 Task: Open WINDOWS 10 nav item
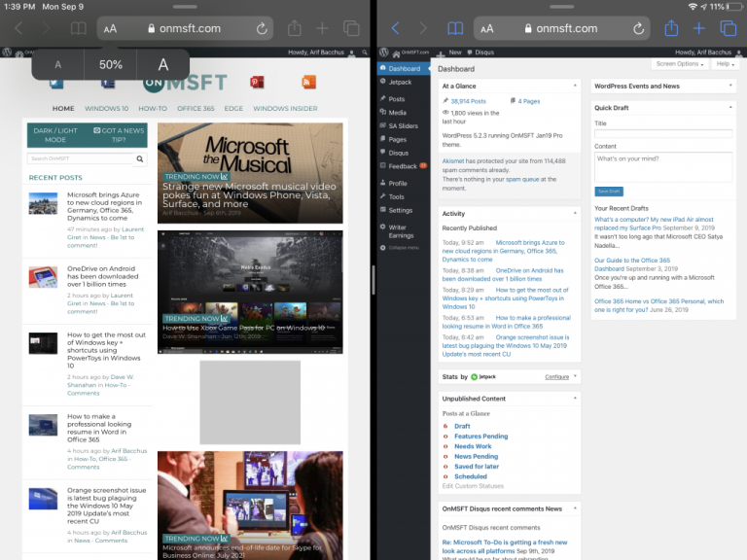tap(106, 109)
